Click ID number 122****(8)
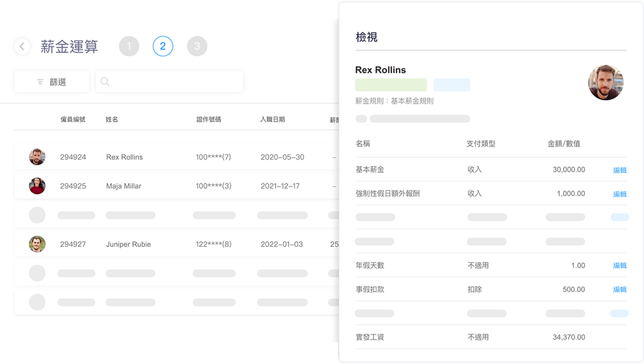Image resolution: width=644 pixels, height=364 pixels. (x=213, y=244)
